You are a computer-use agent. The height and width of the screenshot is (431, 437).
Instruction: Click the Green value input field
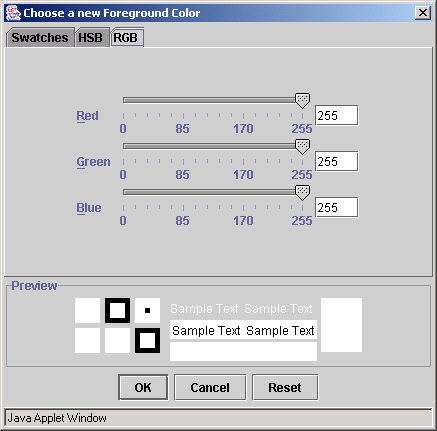tap(337, 162)
